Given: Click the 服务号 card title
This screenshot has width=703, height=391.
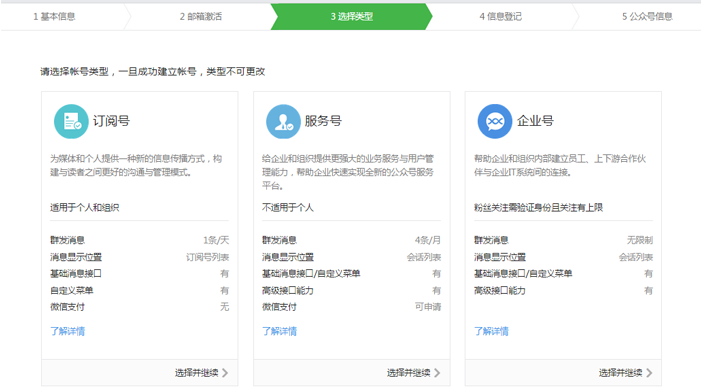Looking at the screenshot, I should pos(323,121).
